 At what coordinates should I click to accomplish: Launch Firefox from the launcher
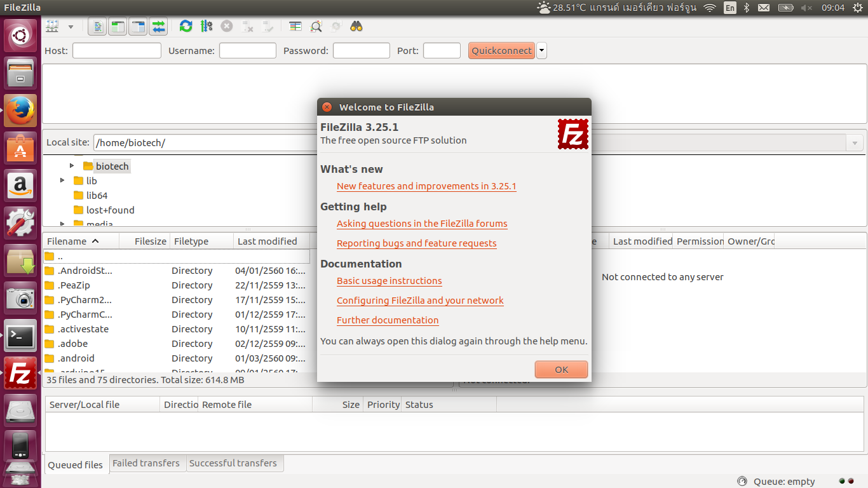(20, 110)
